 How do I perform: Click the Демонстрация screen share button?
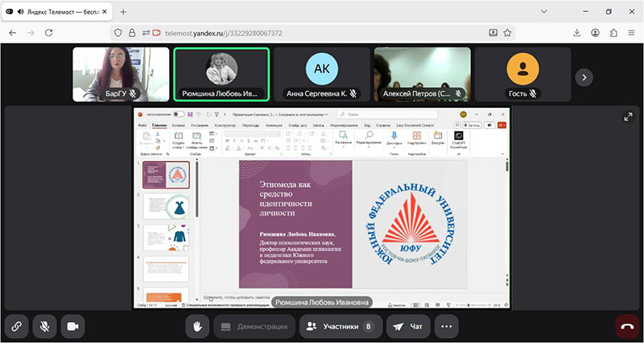pyautogui.click(x=254, y=326)
